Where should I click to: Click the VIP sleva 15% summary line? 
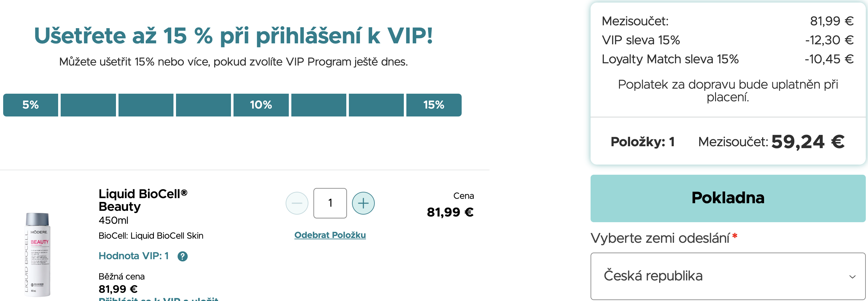pos(640,40)
